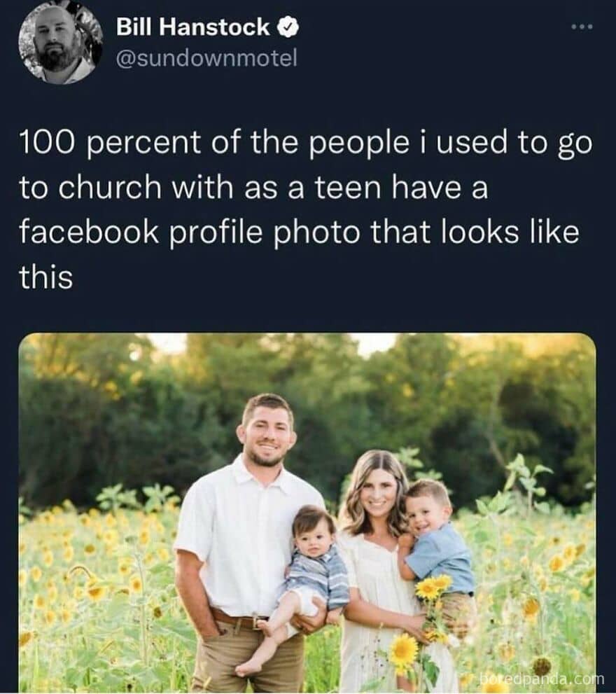The width and height of the screenshot is (616, 694).
Task: Click the word 'church' in the tweet
Action: (x=110, y=187)
